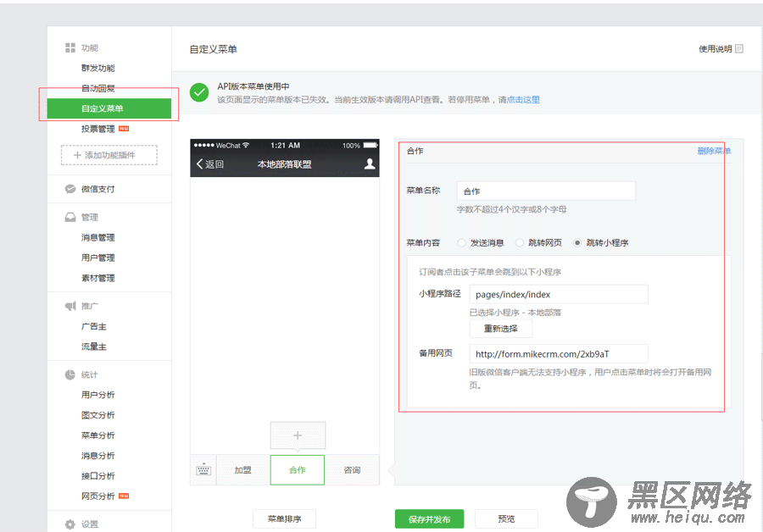Click the 小程序路径 input field
763x532 pixels.
point(559,294)
